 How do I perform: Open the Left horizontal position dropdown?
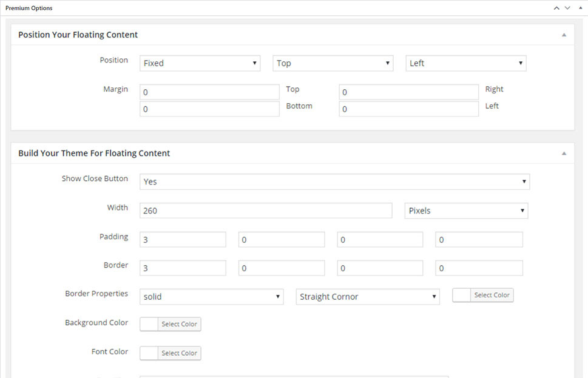point(466,63)
